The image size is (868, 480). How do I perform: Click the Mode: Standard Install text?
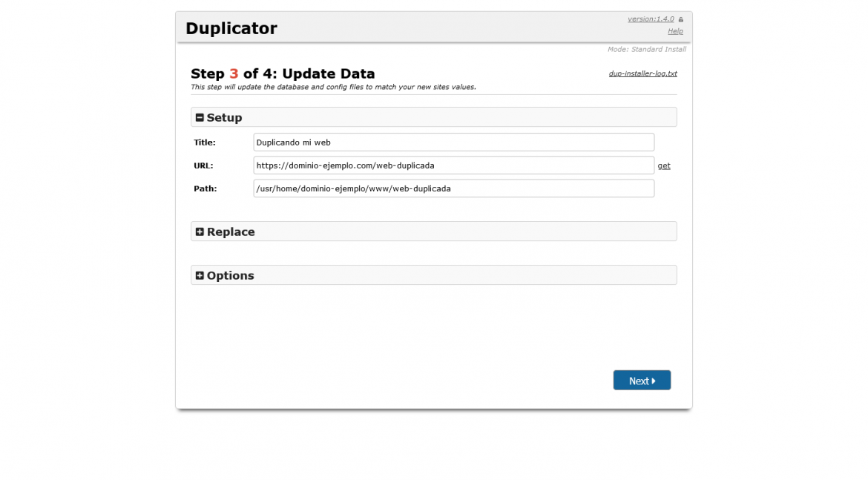[x=647, y=49]
